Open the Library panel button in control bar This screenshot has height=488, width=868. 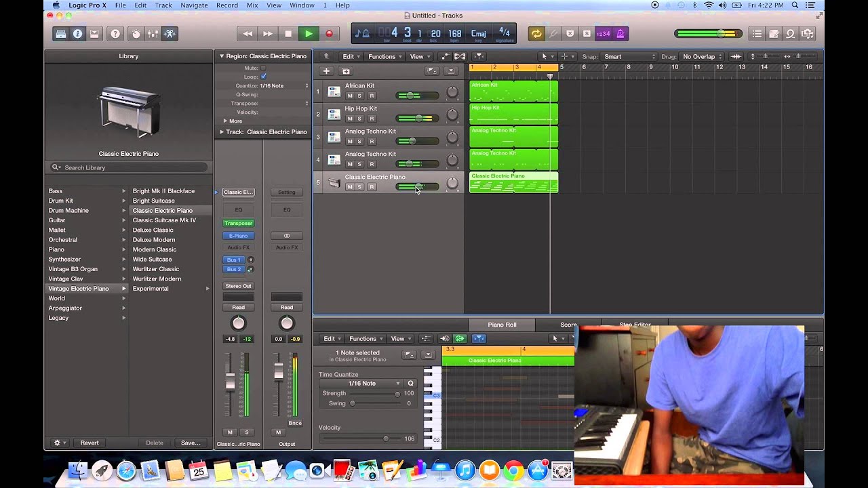(x=61, y=34)
